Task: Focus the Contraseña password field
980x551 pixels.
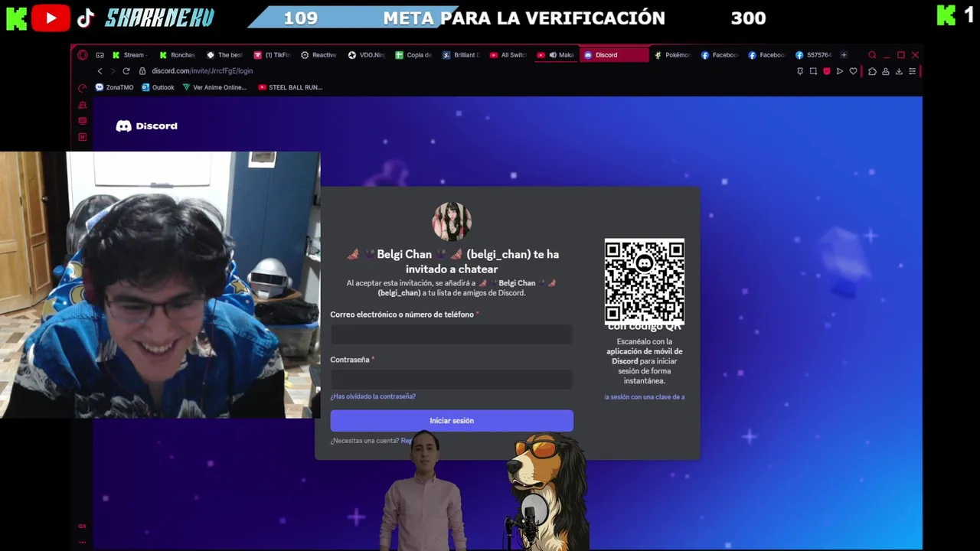Action: pyautogui.click(x=451, y=380)
